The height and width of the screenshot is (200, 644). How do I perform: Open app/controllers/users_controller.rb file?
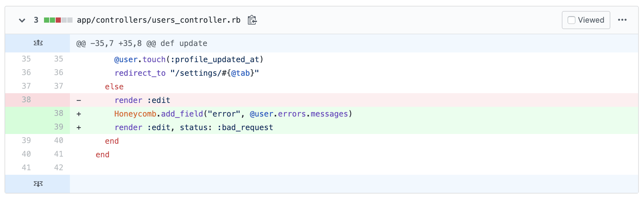tap(158, 20)
